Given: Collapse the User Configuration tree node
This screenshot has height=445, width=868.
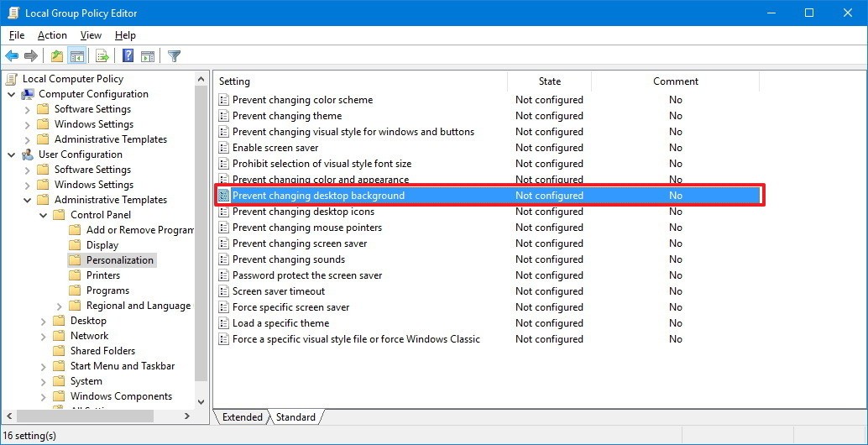Looking at the screenshot, I should (x=12, y=154).
